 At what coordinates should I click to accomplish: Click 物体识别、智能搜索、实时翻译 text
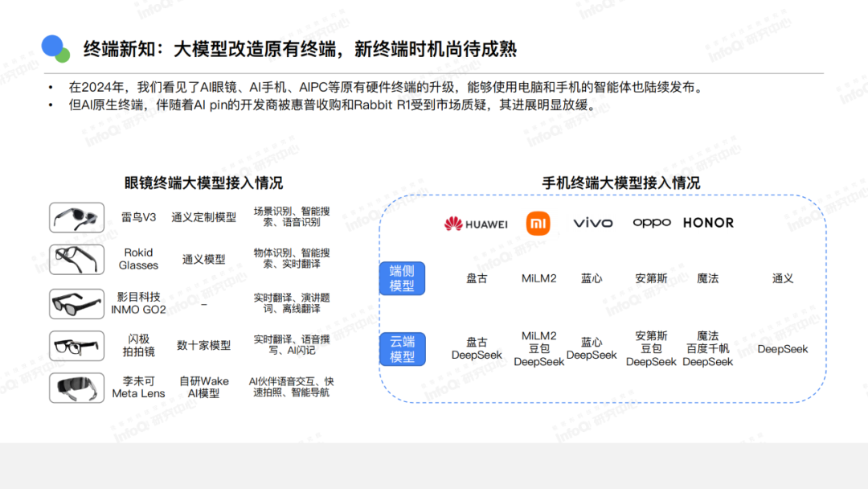(292, 259)
